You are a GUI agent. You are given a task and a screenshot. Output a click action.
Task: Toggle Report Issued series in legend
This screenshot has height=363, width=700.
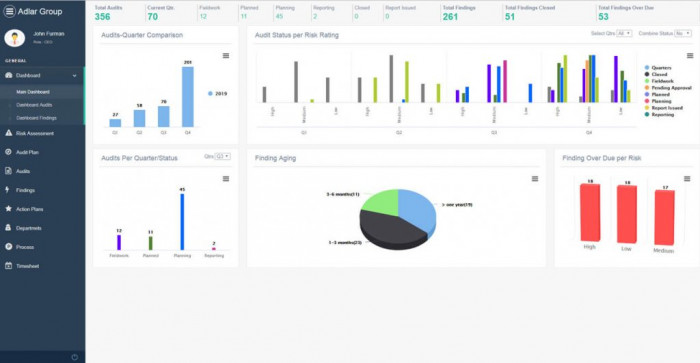tap(663, 108)
